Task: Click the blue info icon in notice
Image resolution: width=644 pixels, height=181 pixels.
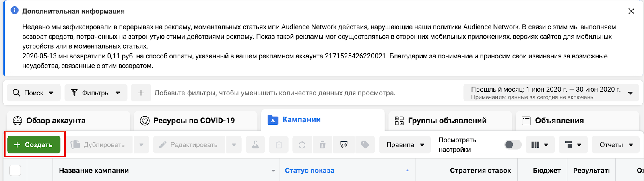Action: tap(14, 10)
